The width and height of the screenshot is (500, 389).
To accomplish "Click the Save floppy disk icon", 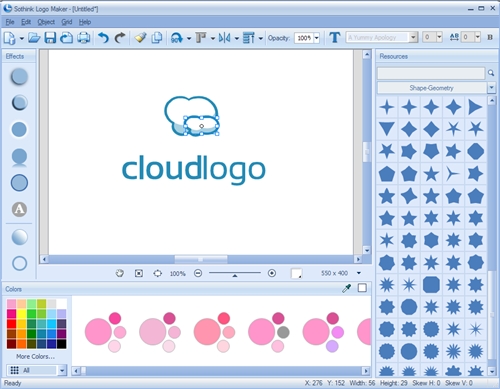I will click(50, 38).
